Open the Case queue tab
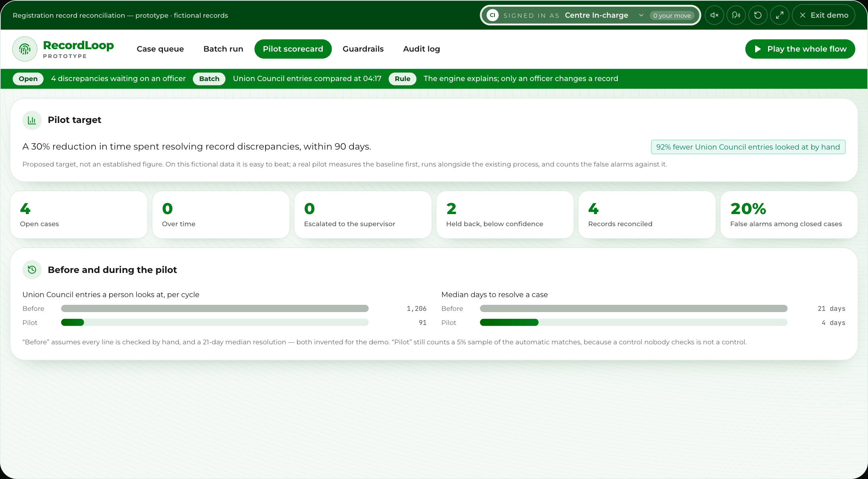This screenshot has height=479, width=868. tap(160, 49)
